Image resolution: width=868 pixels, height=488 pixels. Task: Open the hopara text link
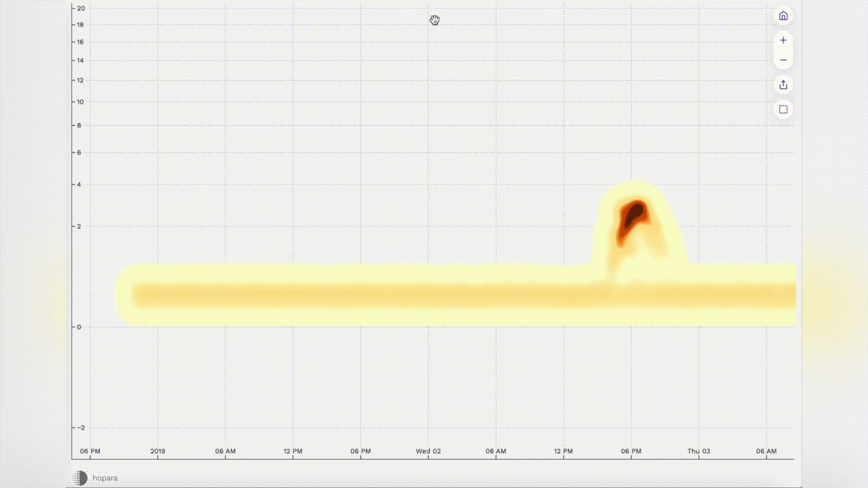coord(105,478)
